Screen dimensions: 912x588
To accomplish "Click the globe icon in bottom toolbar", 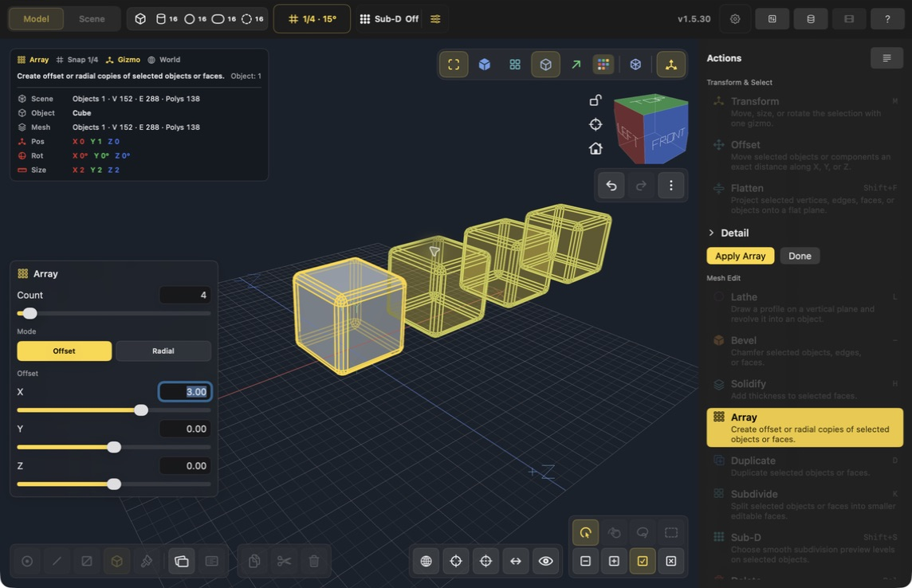I will [x=426, y=561].
